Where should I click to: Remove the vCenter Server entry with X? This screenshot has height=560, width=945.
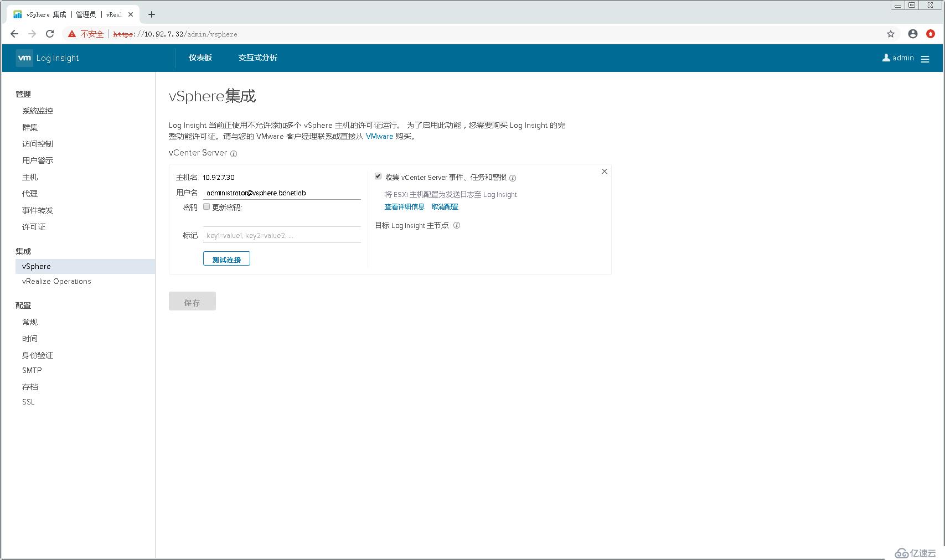pyautogui.click(x=605, y=172)
